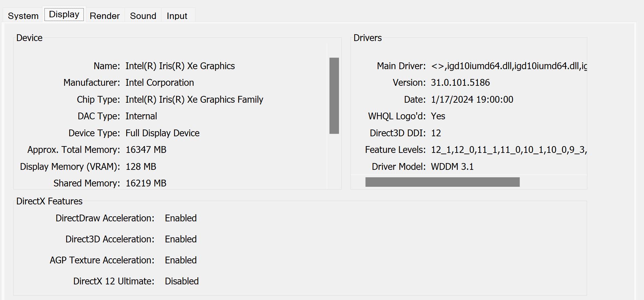This screenshot has width=644, height=300.
Task: Click the 'Drivers' group heading
Action: tap(367, 38)
